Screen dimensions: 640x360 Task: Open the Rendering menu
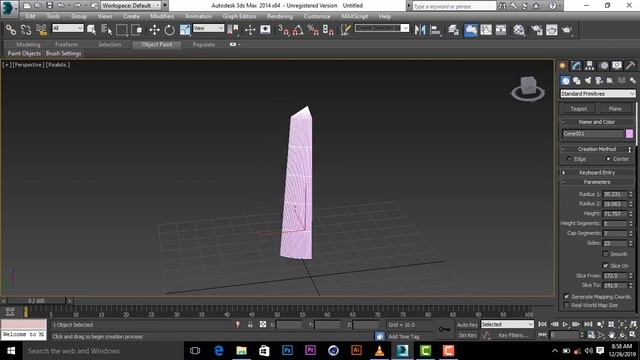click(280, 16)
